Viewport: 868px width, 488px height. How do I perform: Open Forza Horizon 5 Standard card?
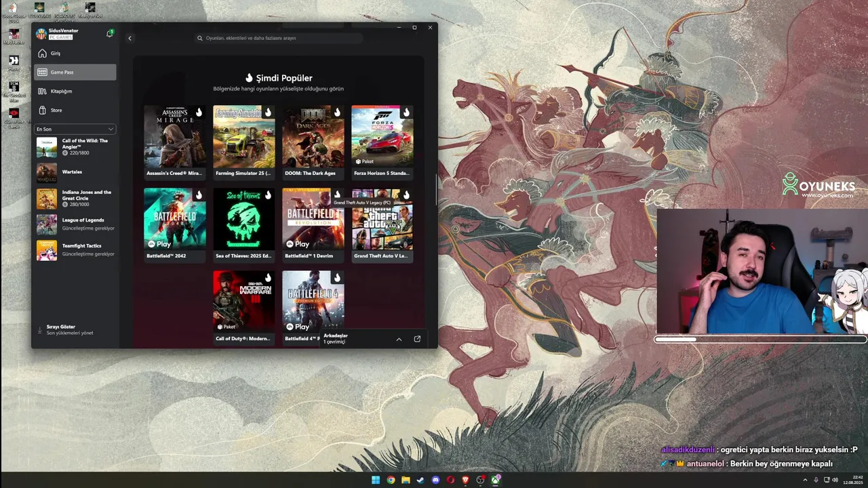coord(382,142)
